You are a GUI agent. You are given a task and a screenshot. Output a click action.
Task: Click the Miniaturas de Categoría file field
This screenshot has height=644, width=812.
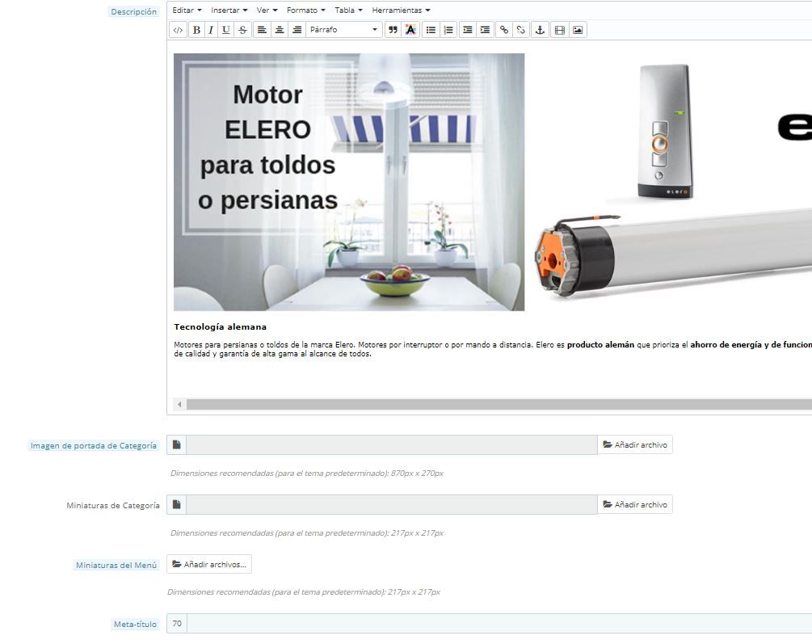(392, 505)
